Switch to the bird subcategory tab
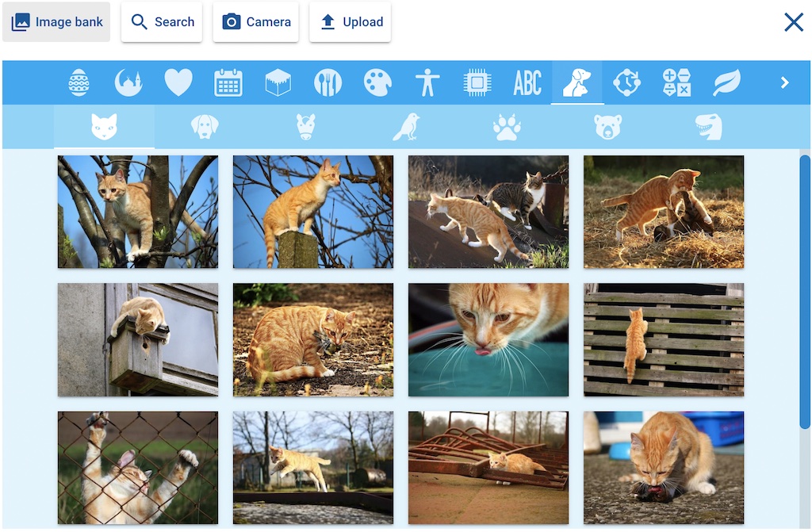812x532 pixels. click(406, 127)
